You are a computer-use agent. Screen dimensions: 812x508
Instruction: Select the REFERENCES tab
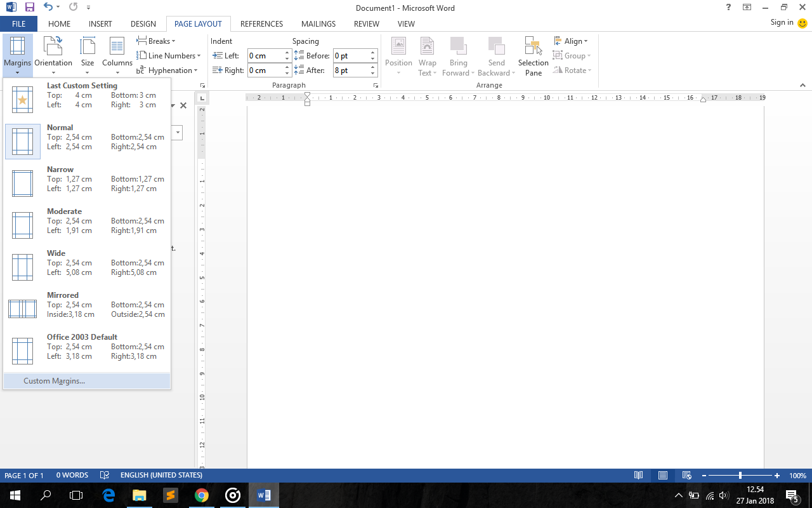pyautogui.click(x=261, y=24)
